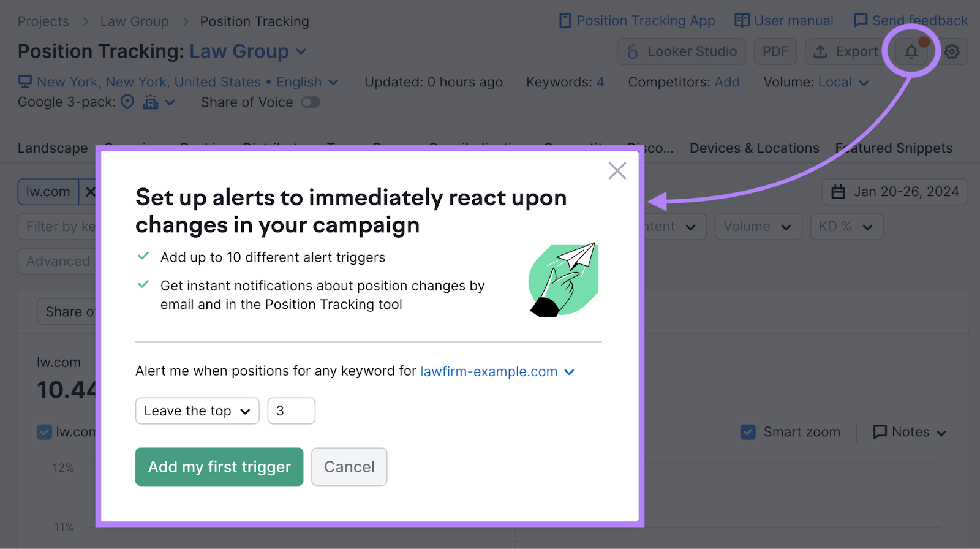Image resolution: width=980 pixels, height=549 pixels.
Task: Toggle the Share of Voice switch
Action: click(311, 102)
